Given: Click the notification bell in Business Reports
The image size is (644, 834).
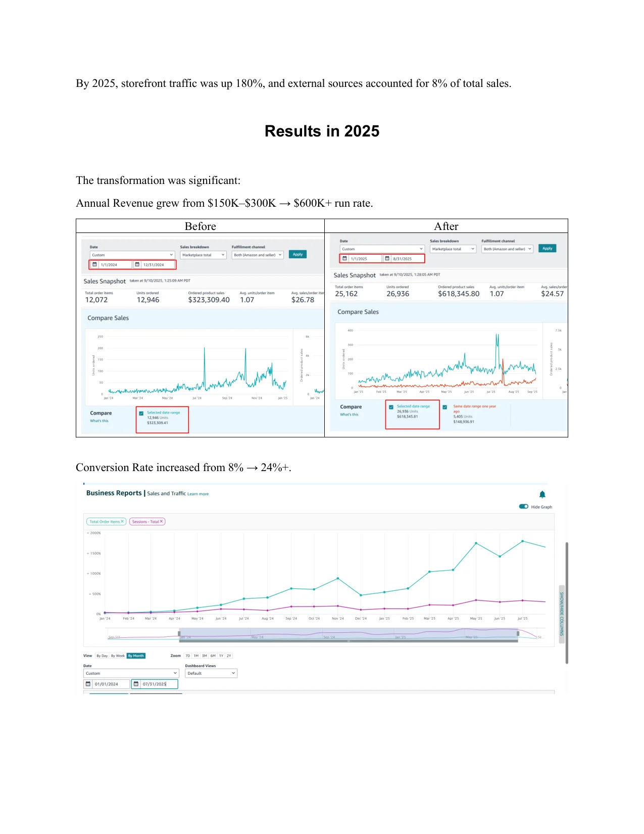Looking at the screenshot, I should [542, 494].
